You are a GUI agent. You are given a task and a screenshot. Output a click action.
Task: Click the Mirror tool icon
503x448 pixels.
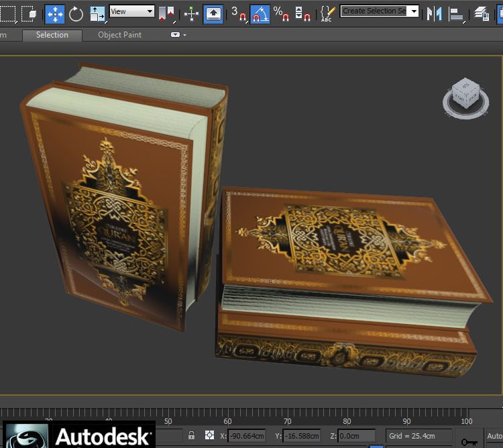[435, 13]
